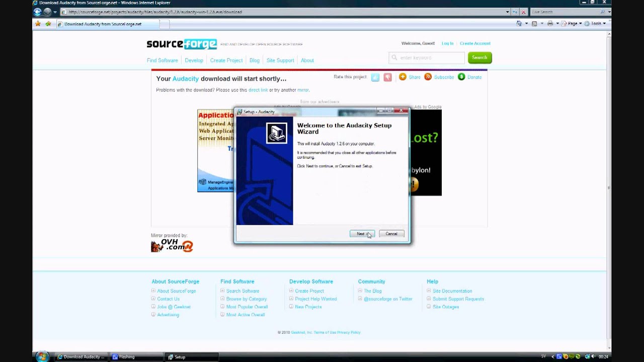Open the About navigation item
Viewport: 644px width, 362px height.
coord(307,60)
